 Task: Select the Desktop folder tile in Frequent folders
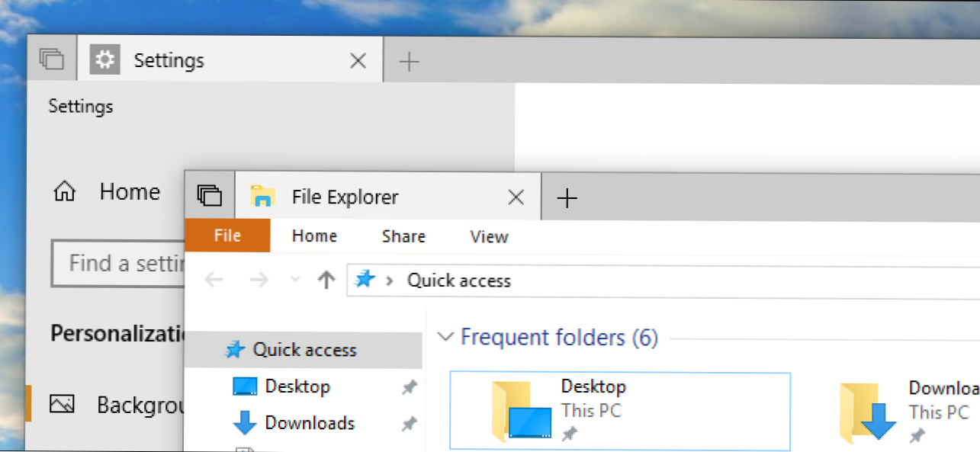tap(619, 411)
